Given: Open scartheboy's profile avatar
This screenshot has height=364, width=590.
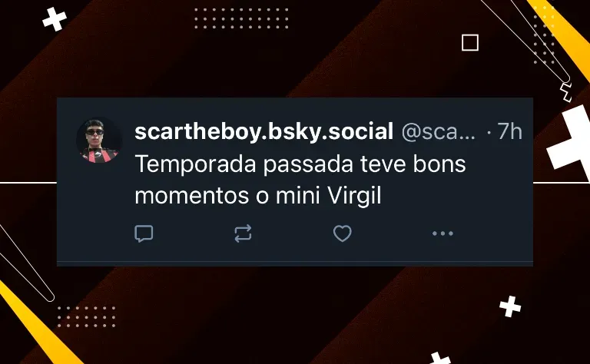Looking at the screenshot, I should [x=99, y=140].
